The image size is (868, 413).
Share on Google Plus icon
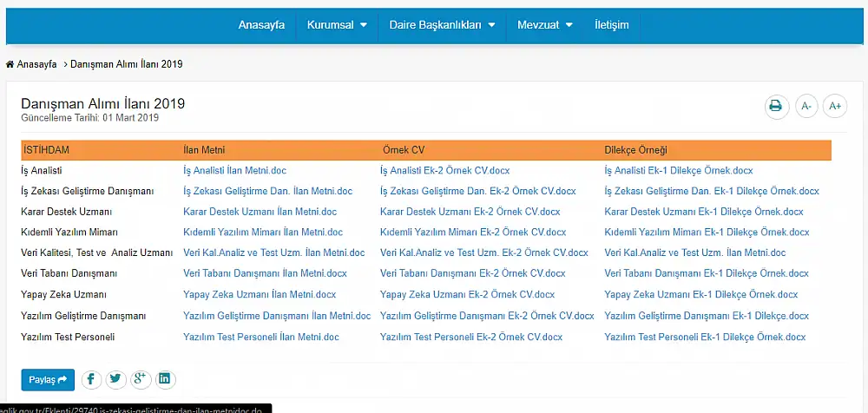[x=140, y=379]
